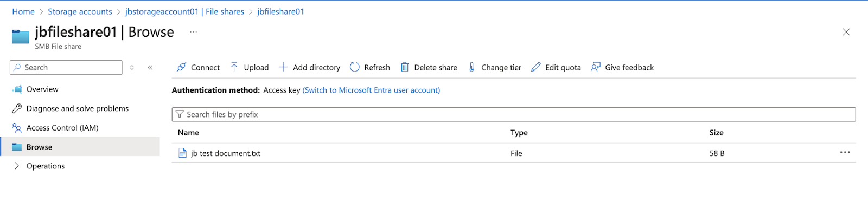Open Change tier option

click(x=495, y=67)
